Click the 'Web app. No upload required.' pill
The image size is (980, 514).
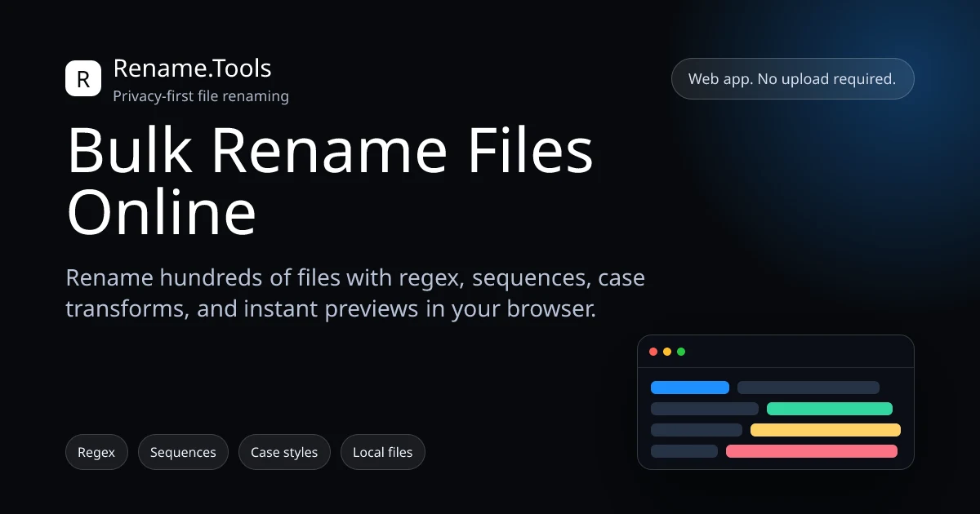792,79
